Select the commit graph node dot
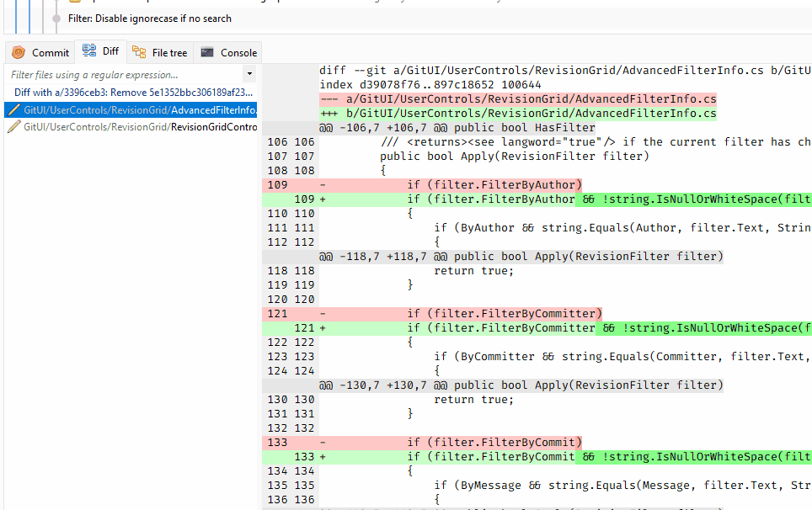The width and height of the screenshot is (812, 510). (55, 18)
